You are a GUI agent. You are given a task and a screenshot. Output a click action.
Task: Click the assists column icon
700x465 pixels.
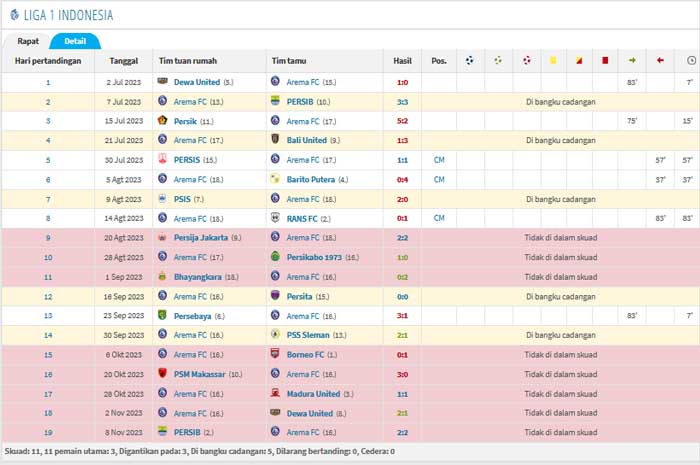(498, 60)
